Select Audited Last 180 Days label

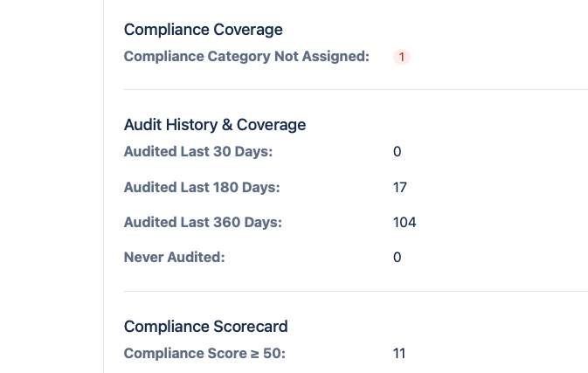[x=202, y=188]
